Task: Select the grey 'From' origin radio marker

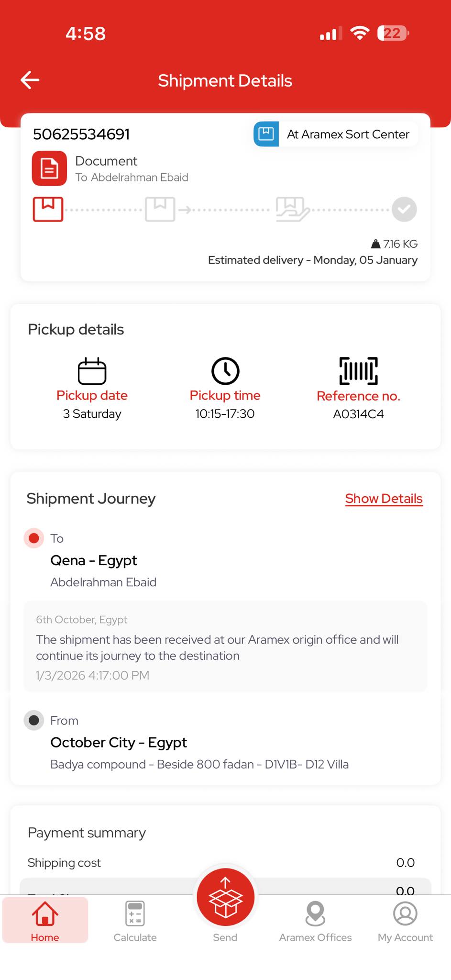Action: [34, 720]
